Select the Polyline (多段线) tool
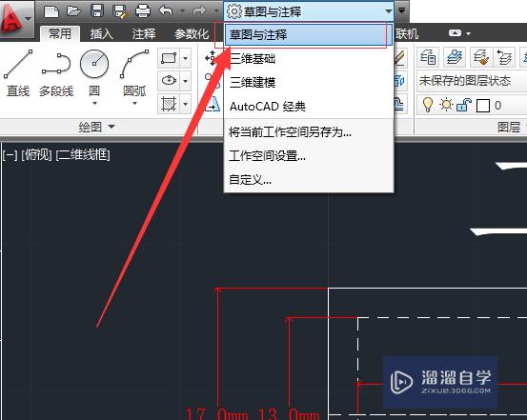 pyautogui.click(x=56, y=74)
